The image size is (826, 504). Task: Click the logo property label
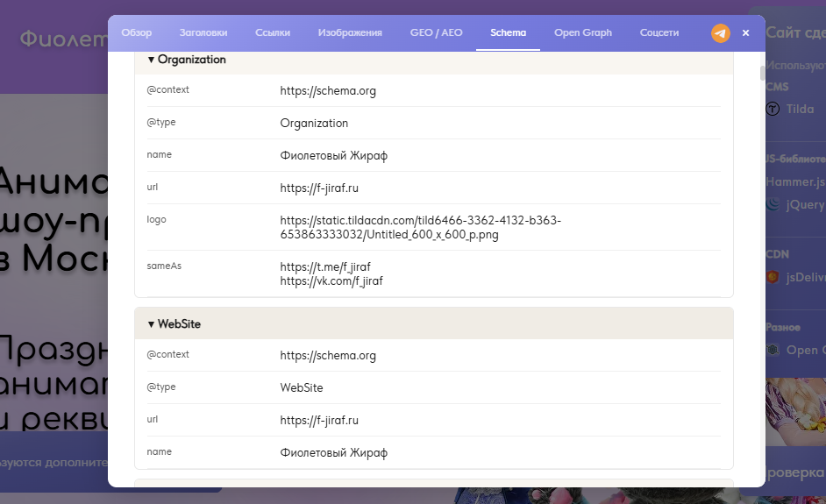click(x=156, y=220)
